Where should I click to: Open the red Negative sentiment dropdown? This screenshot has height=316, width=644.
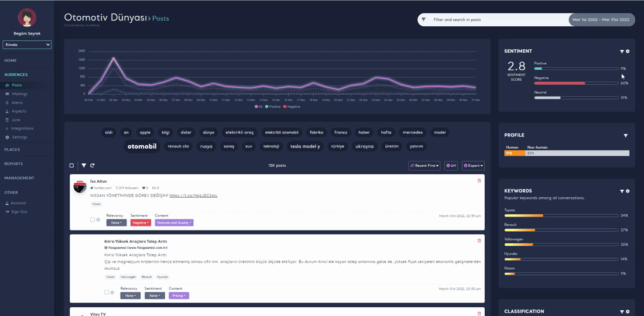pos(141,223)
